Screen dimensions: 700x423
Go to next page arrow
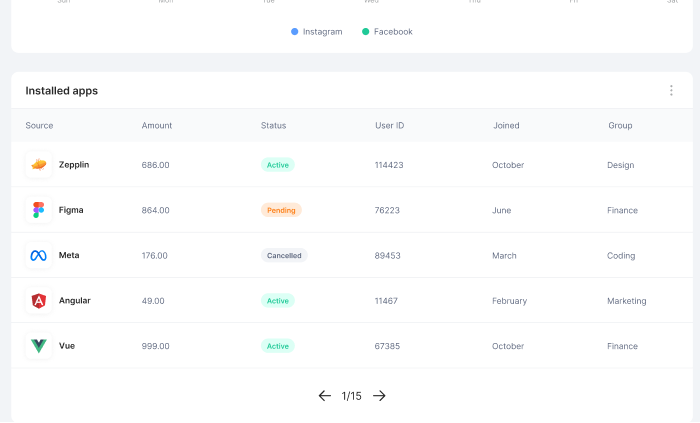379,396
